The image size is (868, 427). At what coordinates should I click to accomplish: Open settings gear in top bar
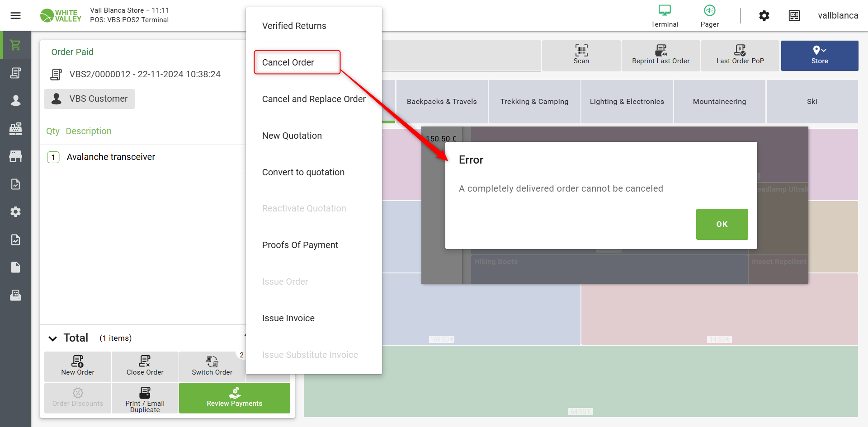click(764, 16)
